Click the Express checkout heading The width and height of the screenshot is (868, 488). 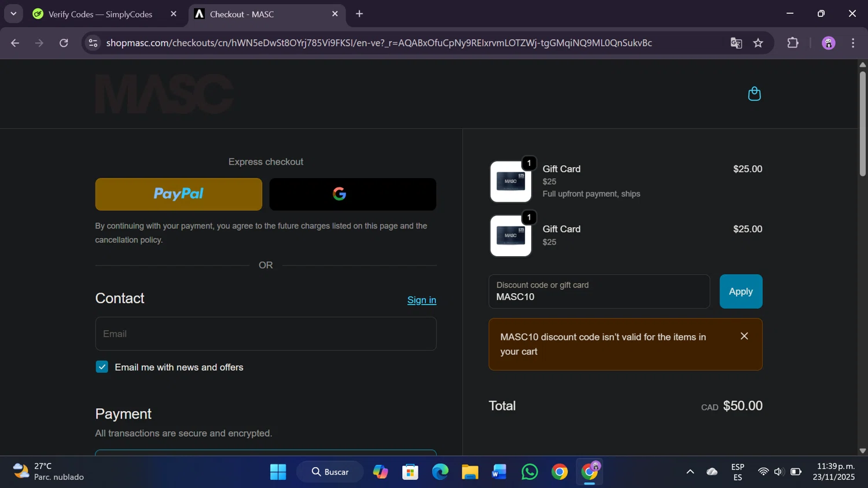coord(266,162)
